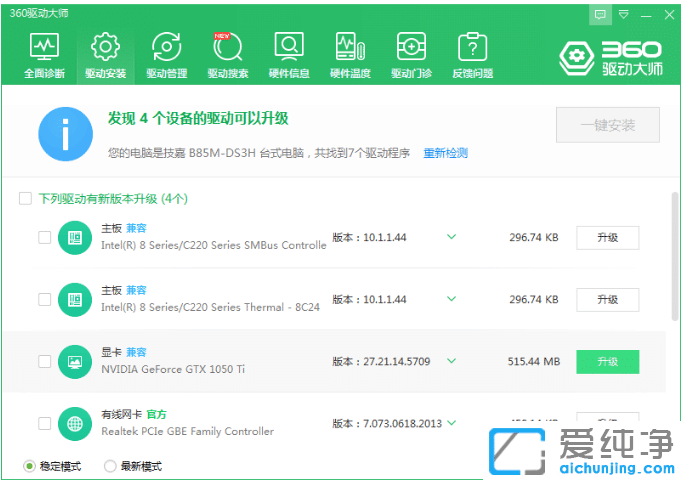The width and height of the screenshot is (683, 481).
Task: Click the 一键安装 button
Action: [608, 125]
